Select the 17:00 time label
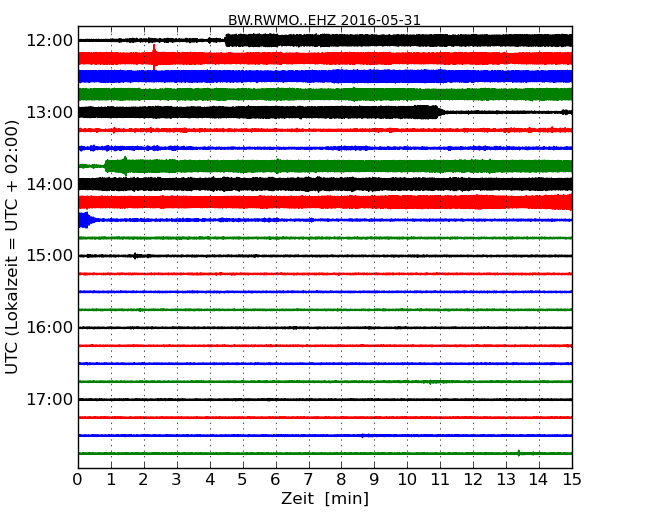The height and width of the screenshot is (520, 650). (x=50, y=399)
